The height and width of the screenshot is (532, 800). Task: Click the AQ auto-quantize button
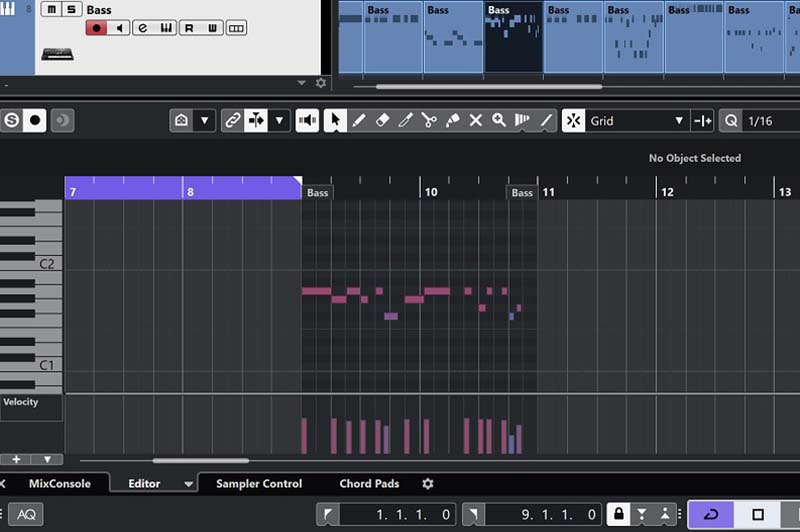point(27,514)
